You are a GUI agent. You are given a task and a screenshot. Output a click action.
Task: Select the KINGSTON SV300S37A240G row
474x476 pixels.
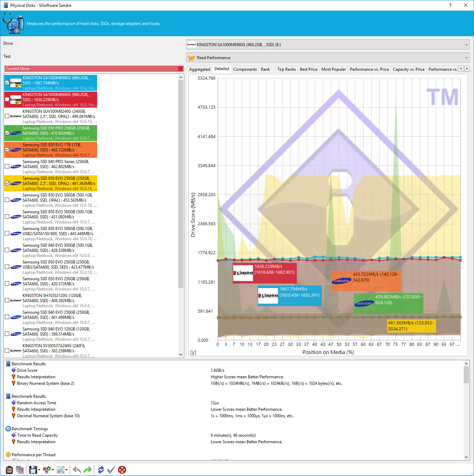(x=51, y=351)
